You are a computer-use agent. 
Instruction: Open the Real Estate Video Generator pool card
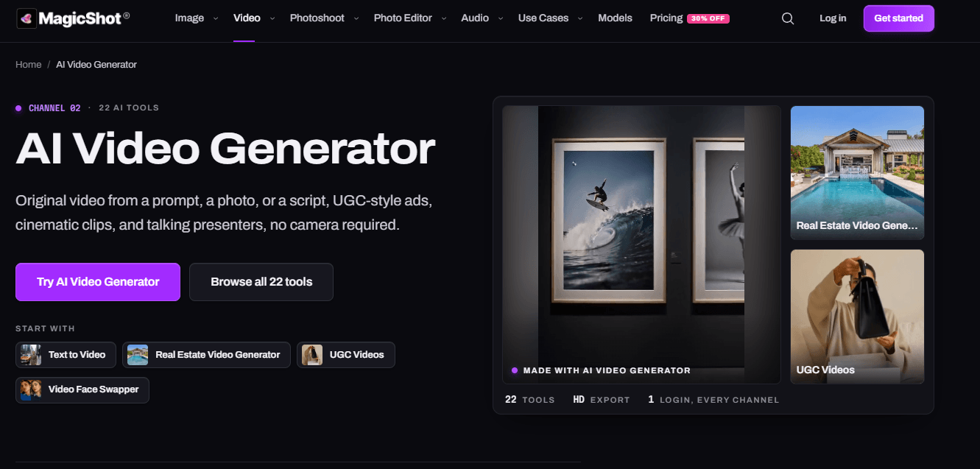click(857, 173)
